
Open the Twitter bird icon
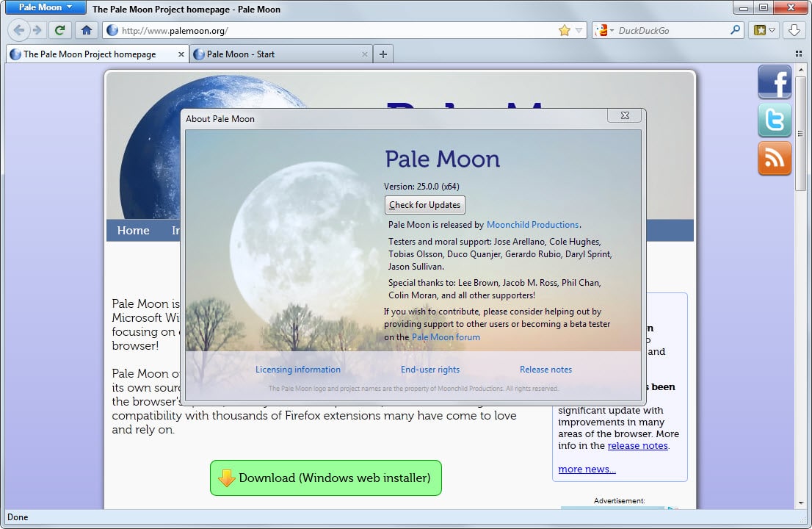pyautogui.click(x=775, y=120)
